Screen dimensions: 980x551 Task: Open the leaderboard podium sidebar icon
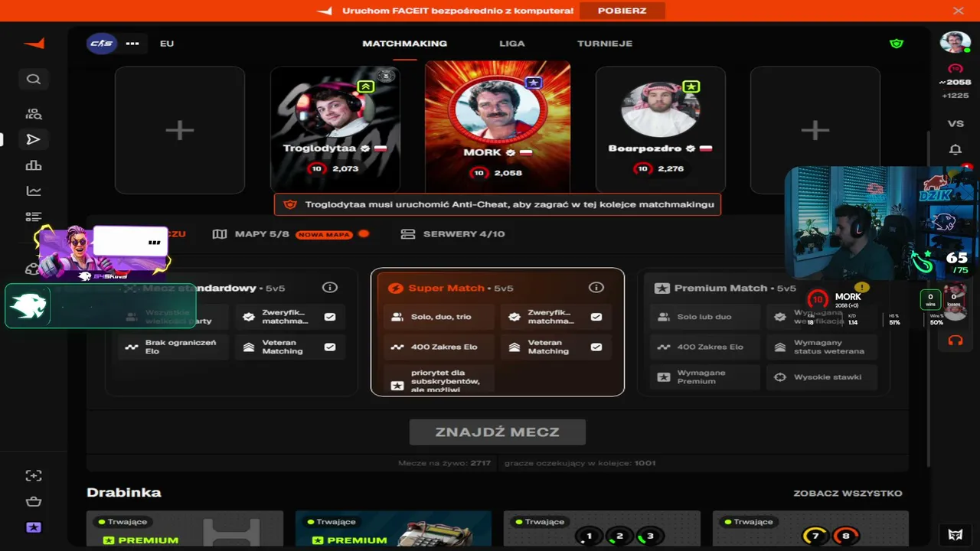34,165
